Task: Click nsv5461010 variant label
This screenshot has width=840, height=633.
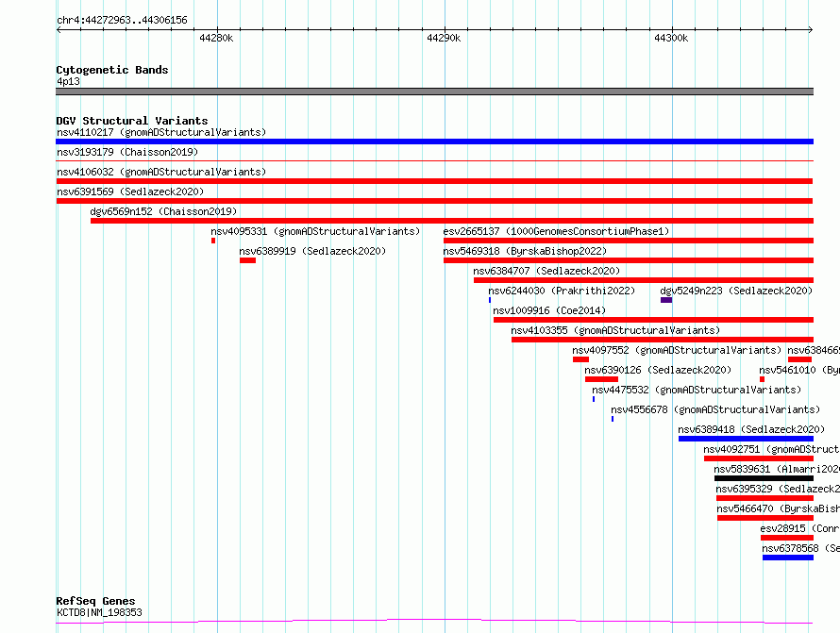Action: (799, 370)
